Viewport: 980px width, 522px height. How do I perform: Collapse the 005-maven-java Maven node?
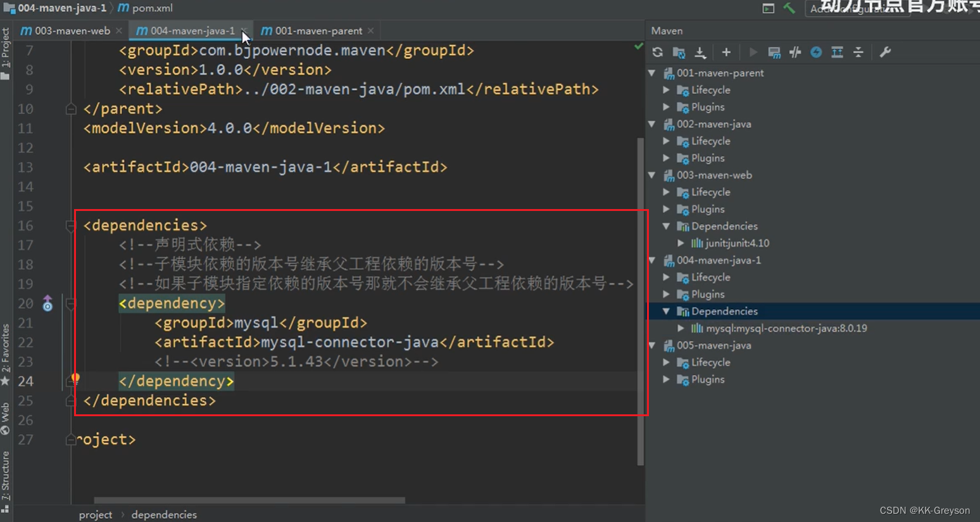point(652,345)
